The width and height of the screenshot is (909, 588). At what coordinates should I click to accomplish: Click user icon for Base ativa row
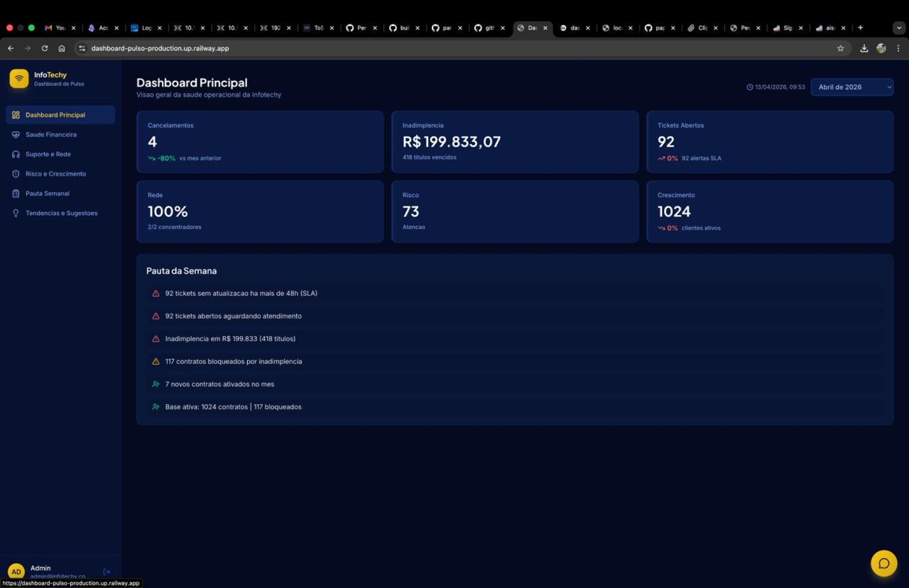pyautogui.click(x=156, y=407)
